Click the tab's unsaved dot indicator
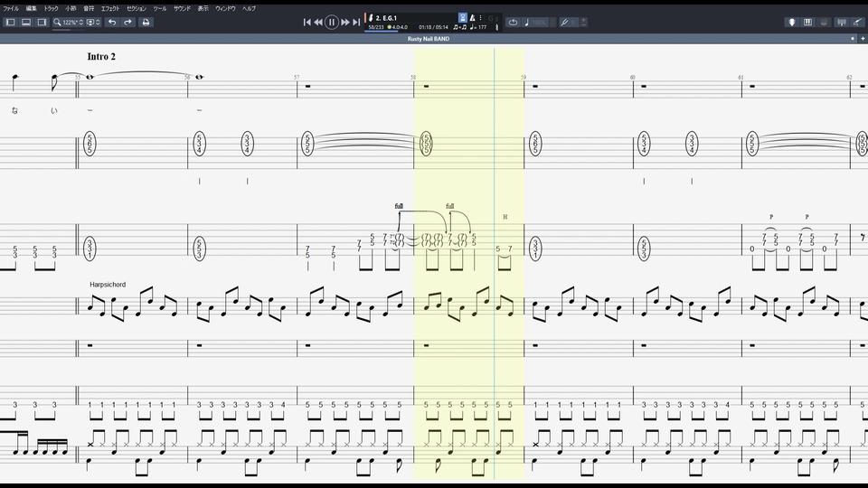The image size is (868, 488). pyautogui.click(x=852, y=39)
